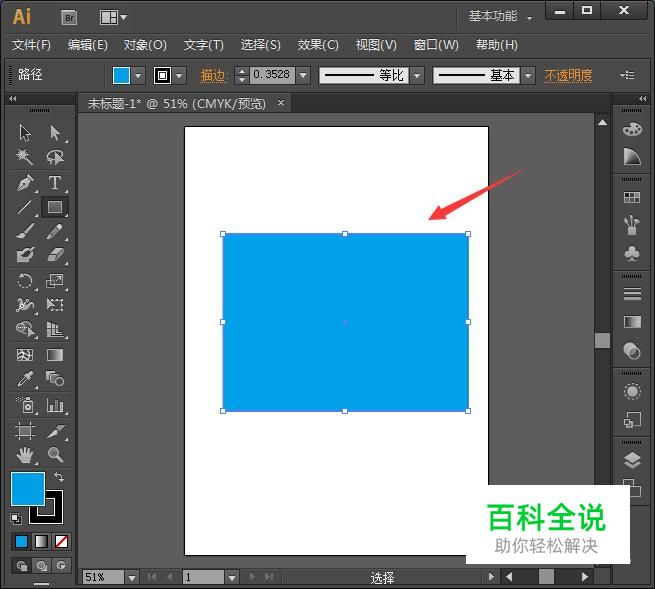Screen dimensions: 655x589
Task: Pick the Hand tool
Action: (25, 455)
